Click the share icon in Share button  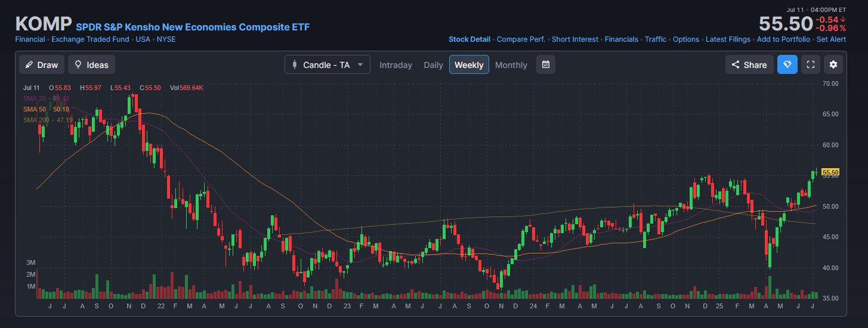736,64
